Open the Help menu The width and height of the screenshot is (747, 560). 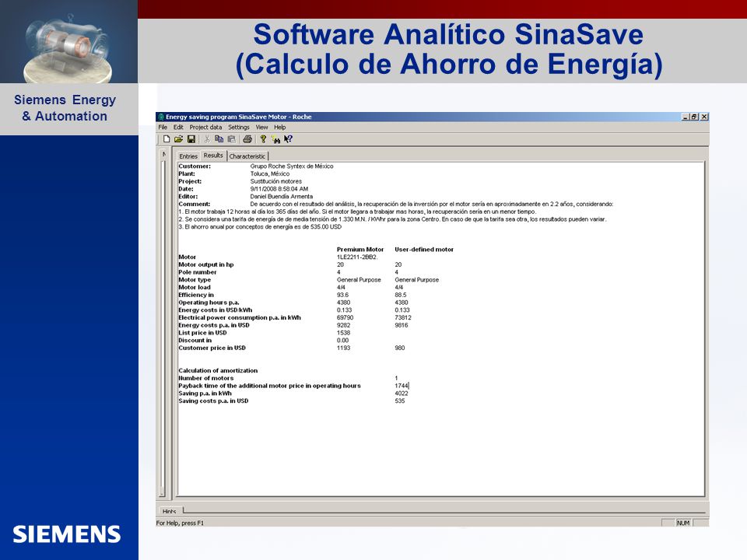tap(279, 127)
